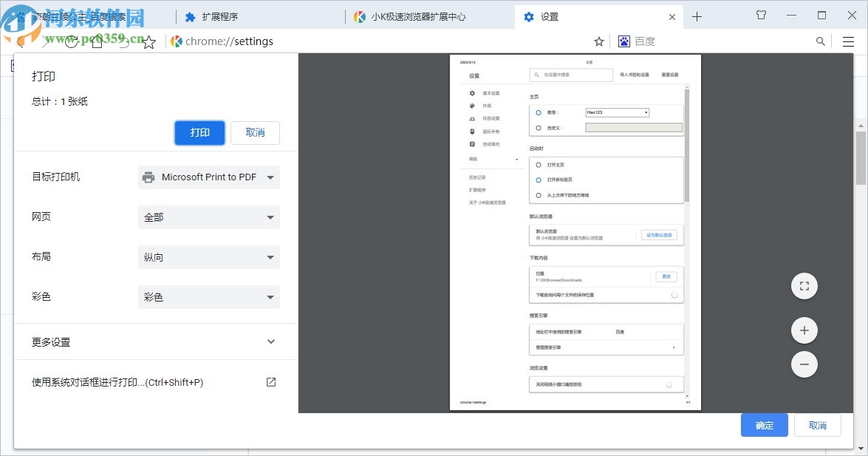
Task: Zoom in on the print preview with the plus icon
Action: [x=804, y=330]
